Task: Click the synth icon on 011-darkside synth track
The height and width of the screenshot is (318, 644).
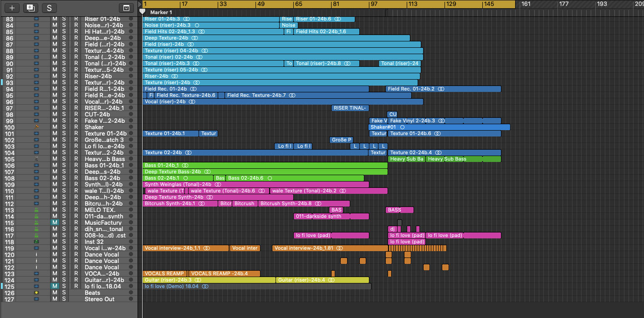Action: pos(36,216)
